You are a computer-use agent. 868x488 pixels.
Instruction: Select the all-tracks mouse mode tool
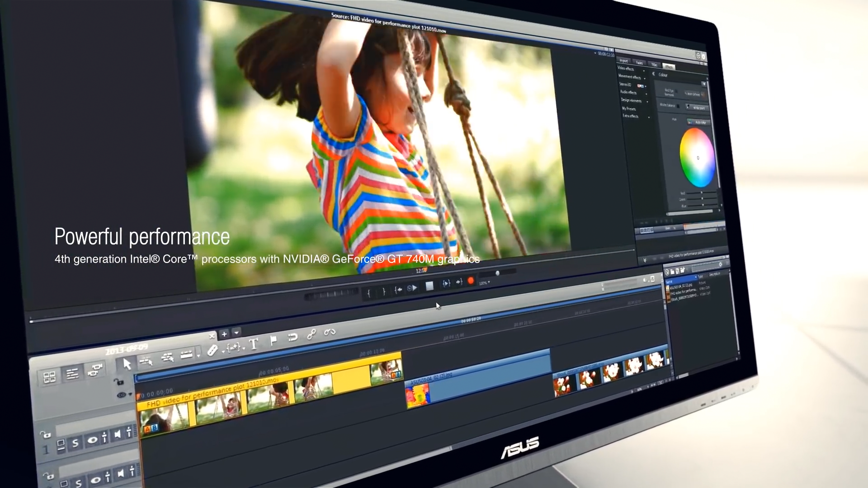pyautogui.click(x=167, y=357)
